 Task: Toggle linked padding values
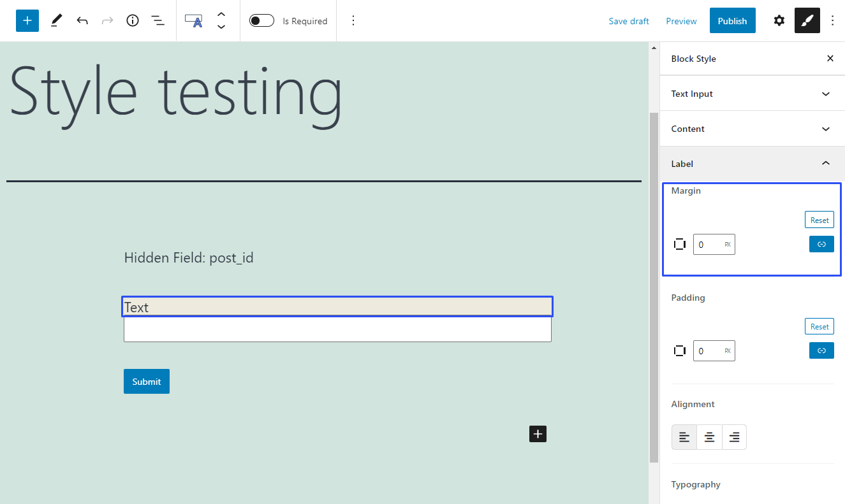tap(821, 350)
